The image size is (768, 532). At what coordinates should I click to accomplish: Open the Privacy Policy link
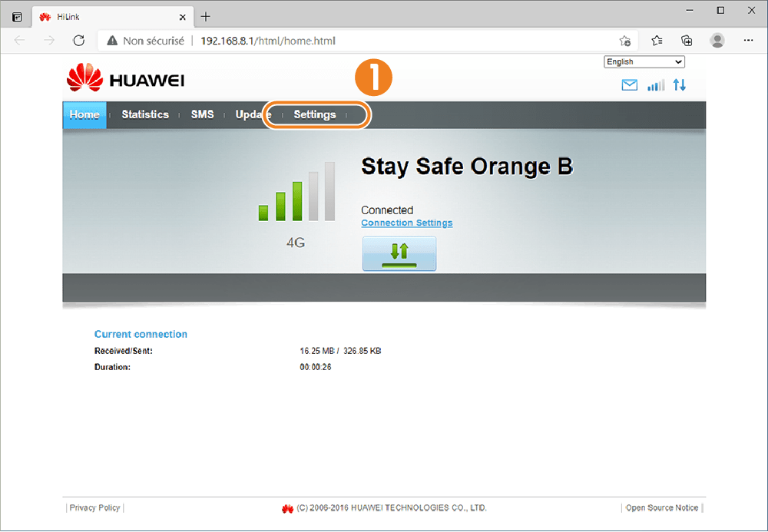(x=94, y=508)
